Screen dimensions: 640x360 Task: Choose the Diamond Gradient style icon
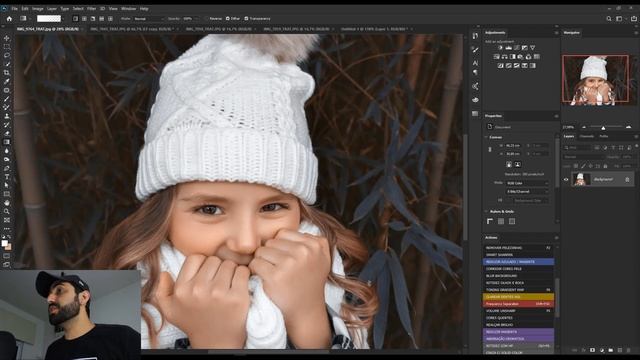point(111,18)
